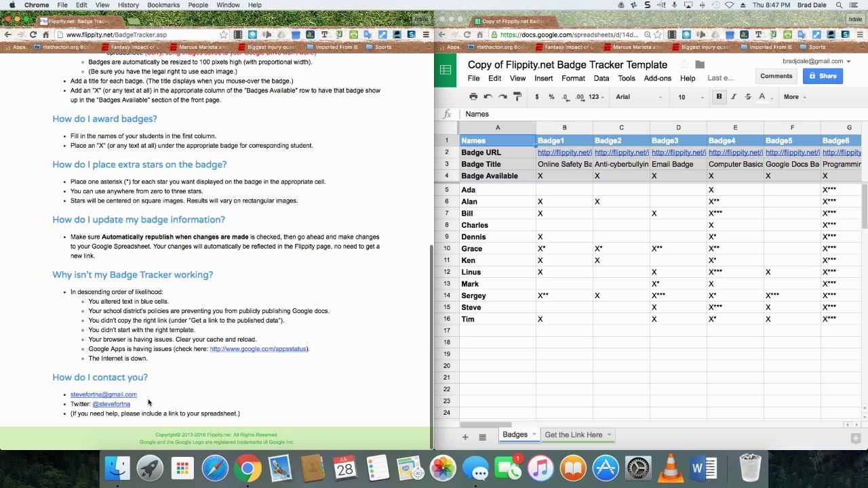This screenshot has width=868, height=488.
Task: Open VLC cone icon in dock
Action: [x=671, y=468]
